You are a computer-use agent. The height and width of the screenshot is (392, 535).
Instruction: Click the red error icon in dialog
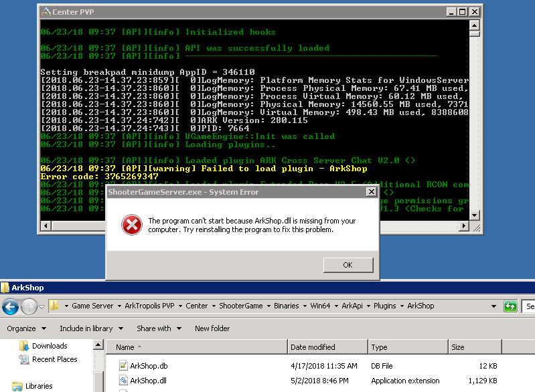132,225
